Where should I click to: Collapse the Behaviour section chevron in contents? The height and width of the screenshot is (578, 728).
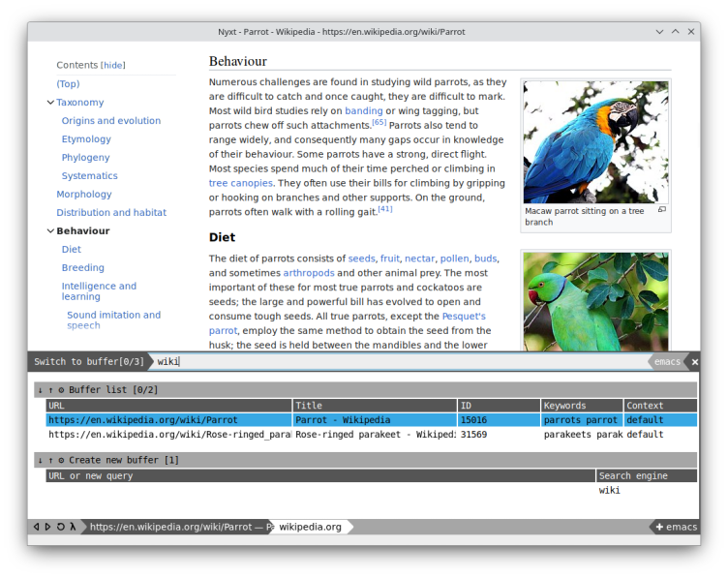coord(50,230)
